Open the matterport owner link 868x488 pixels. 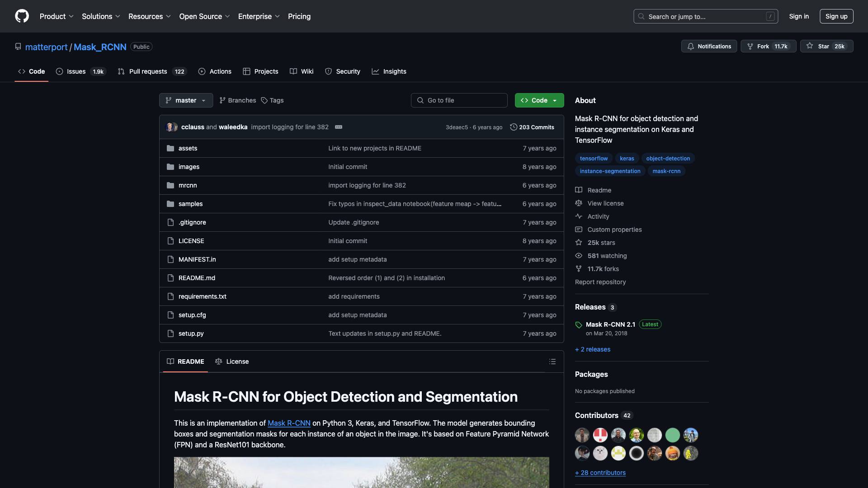[x=46, y=47]
